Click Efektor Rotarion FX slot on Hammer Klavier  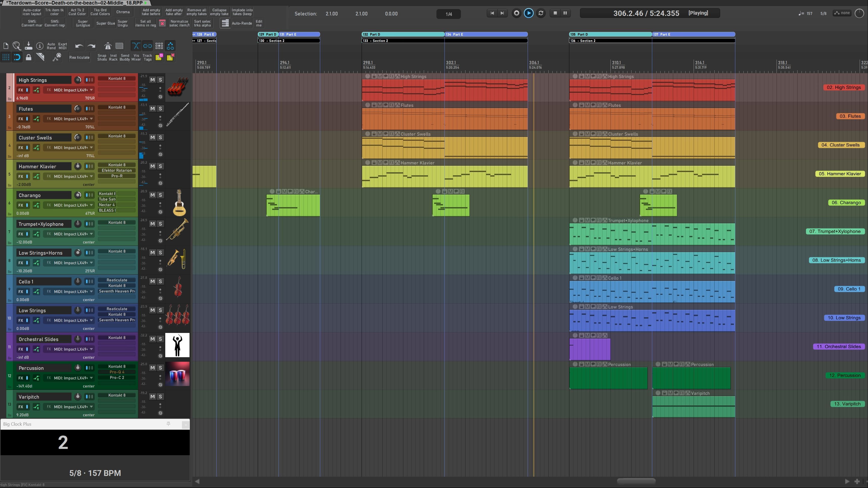(117, 170)
